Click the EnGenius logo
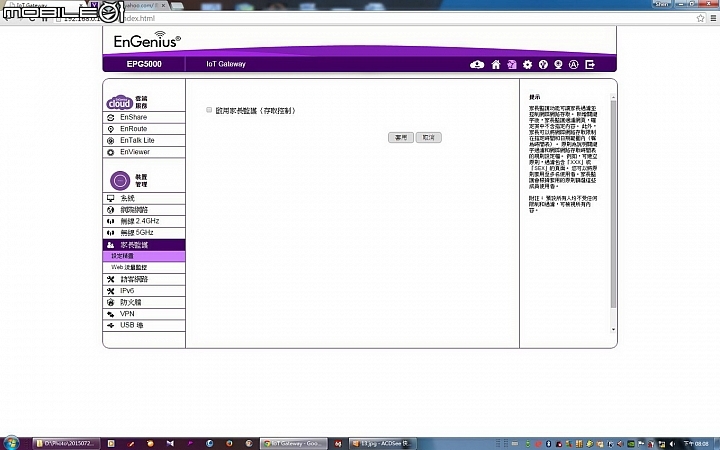Screen dimensions: 720x450 tap(147, 40)
